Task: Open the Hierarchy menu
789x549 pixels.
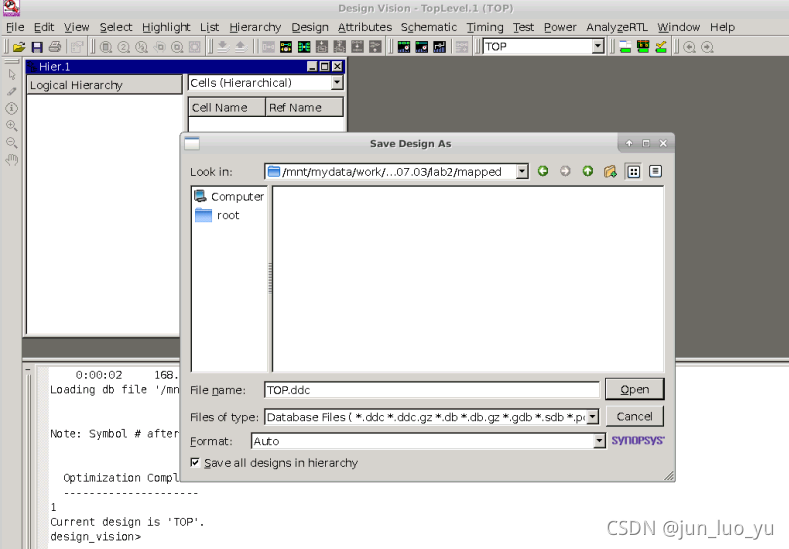Action: pos(255,27)
